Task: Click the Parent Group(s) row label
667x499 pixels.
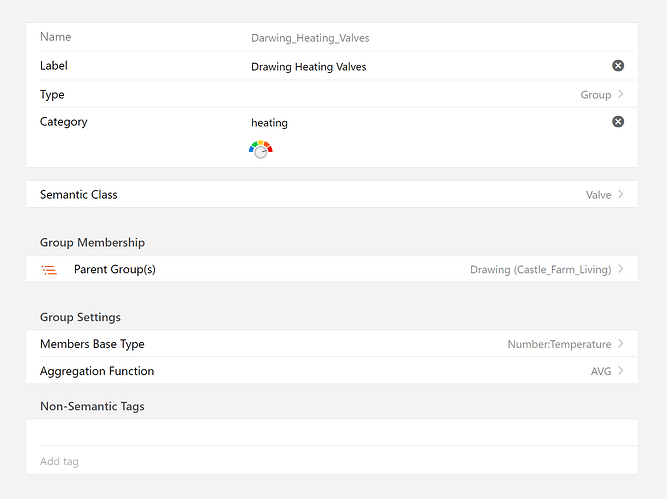Action: coord(115,270)
